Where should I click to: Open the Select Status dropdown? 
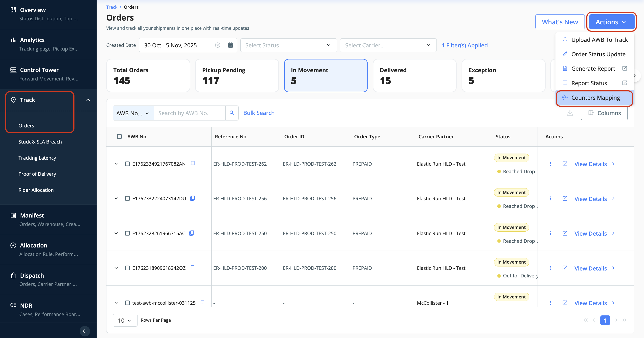click(x=288, y=45)
